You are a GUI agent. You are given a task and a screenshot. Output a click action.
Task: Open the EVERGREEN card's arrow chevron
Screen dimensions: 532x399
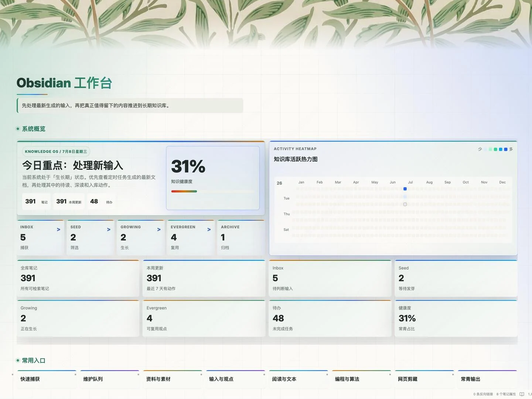click(x=209, y=229)
